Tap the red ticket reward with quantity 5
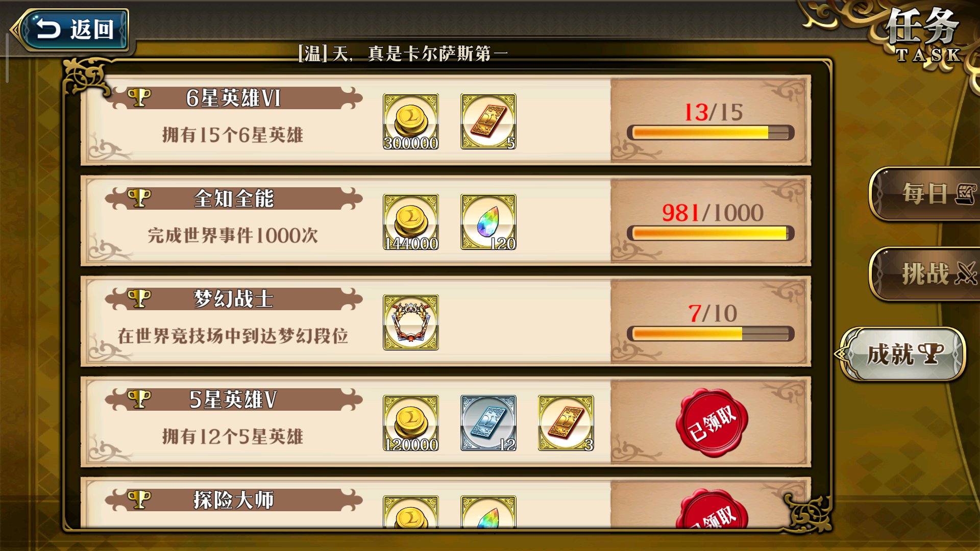The width and height of the screenshot is (980, 551). tap(488, 121)
